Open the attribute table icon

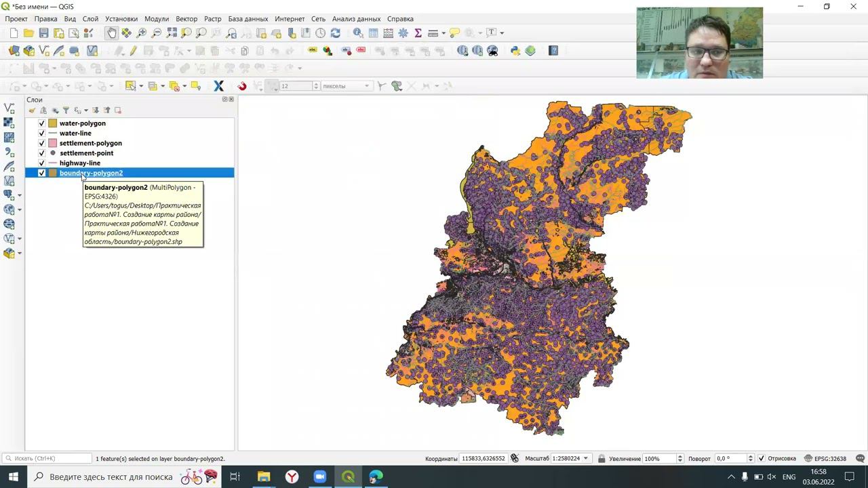pyautogui.click(x=373, y=33)
